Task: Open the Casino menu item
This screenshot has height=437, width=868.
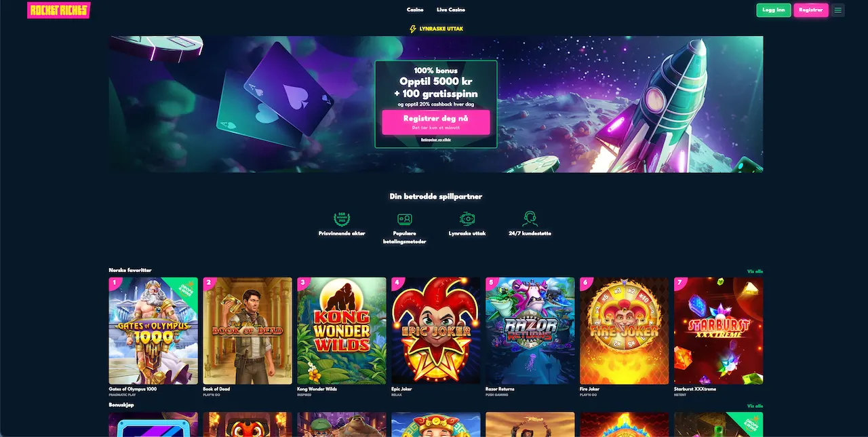Action: click(415, 10)
